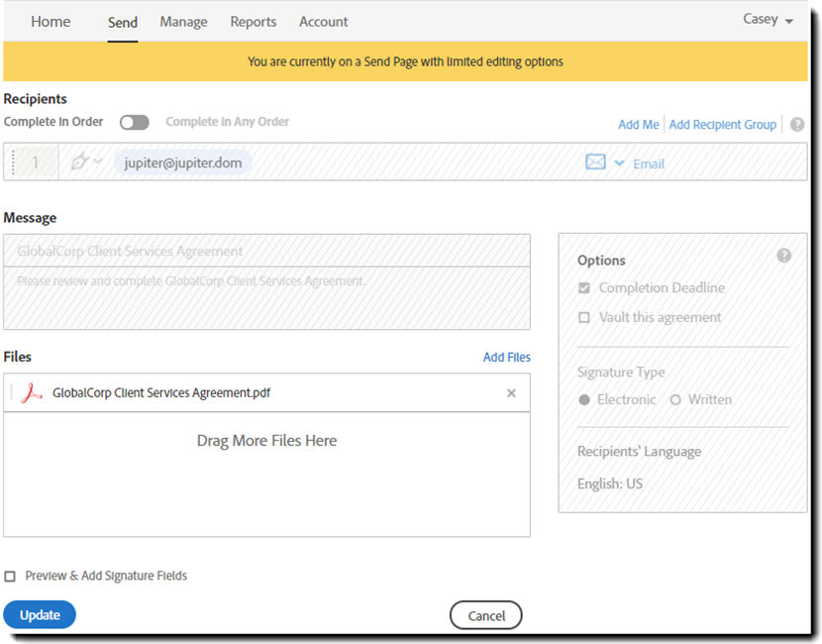Click the email envelope delivery icon
Image resolution: width=822 pixels, height=644 pixels.
coord(595,162)
